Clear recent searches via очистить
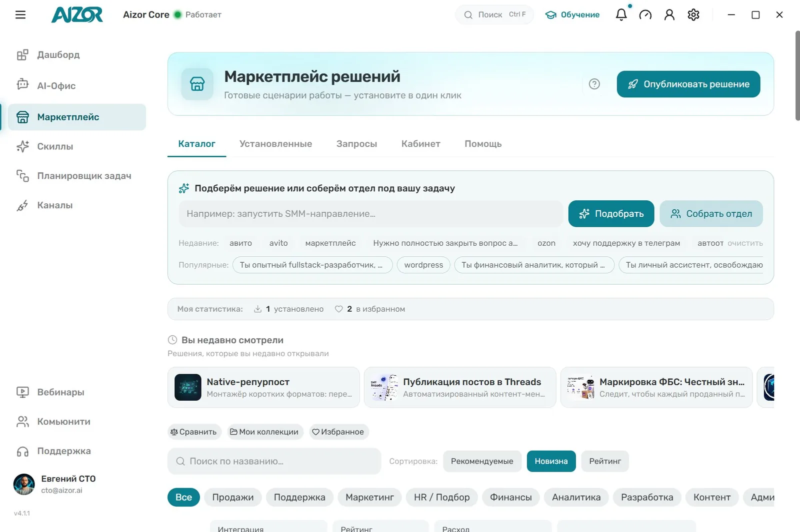 pos(745,243)
